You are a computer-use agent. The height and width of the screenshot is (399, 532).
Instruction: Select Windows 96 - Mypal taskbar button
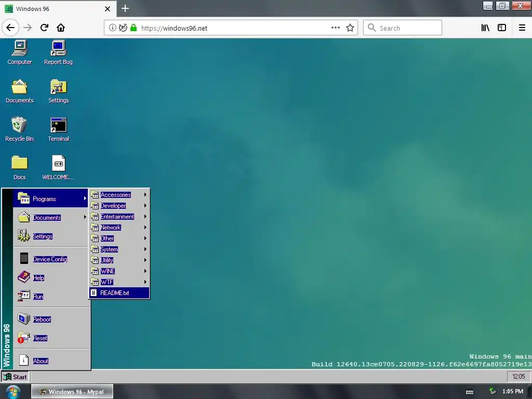[72, 392]
